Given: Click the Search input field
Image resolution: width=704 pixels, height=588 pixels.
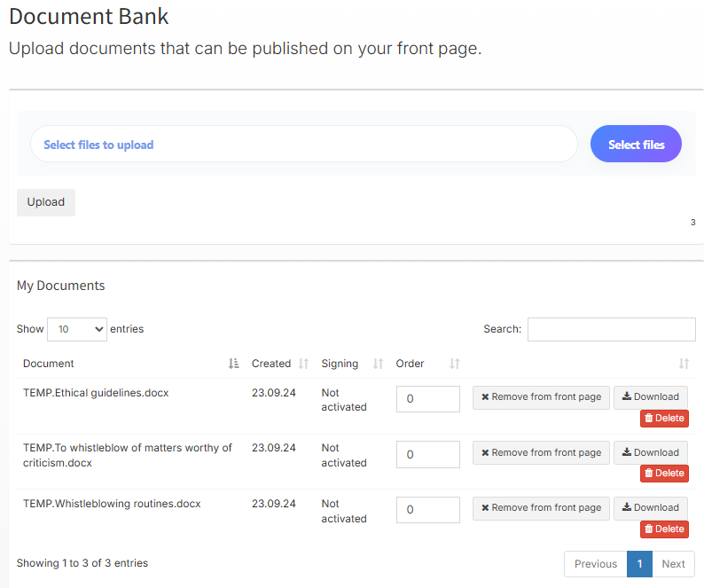Looking at the screenshot, I should [x=611, y=329].
